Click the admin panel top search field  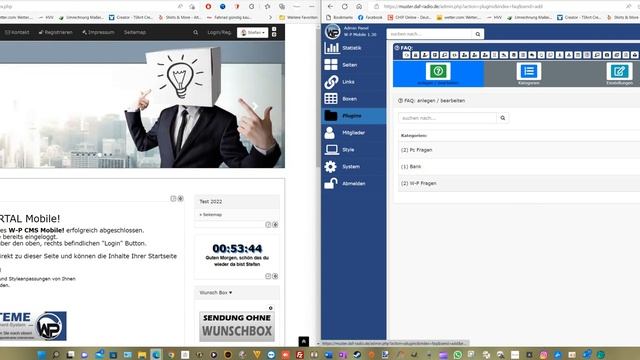(429, 34)
